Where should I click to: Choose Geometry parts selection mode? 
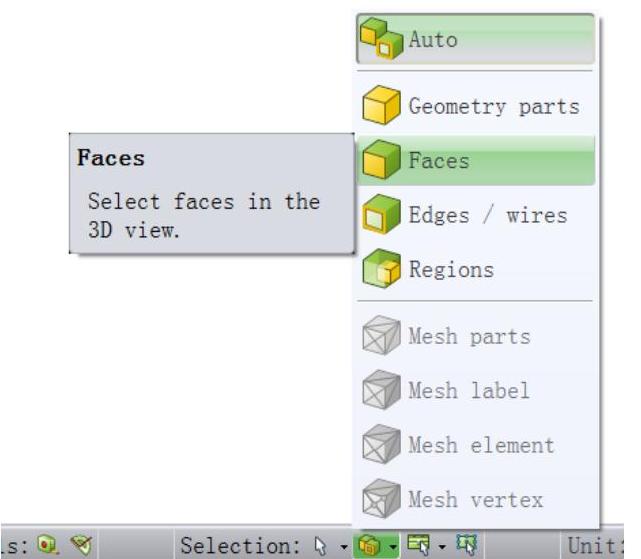(475, 106)
